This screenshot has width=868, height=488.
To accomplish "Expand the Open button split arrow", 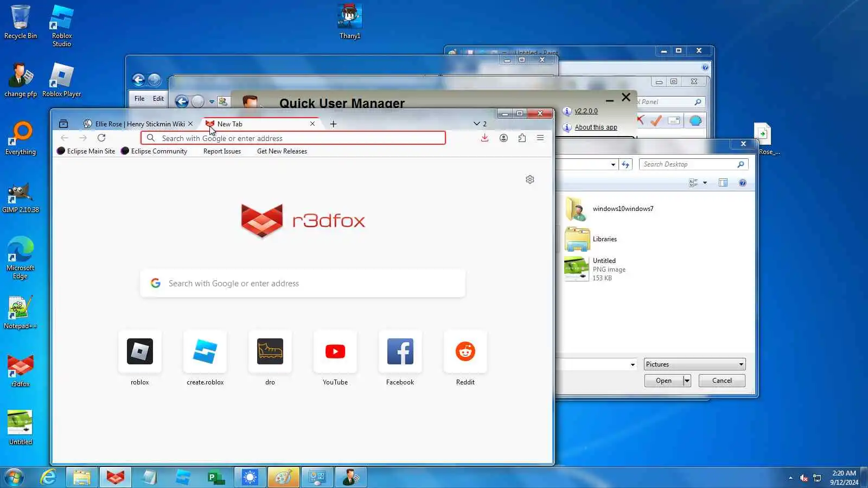I will click(687, 381).
